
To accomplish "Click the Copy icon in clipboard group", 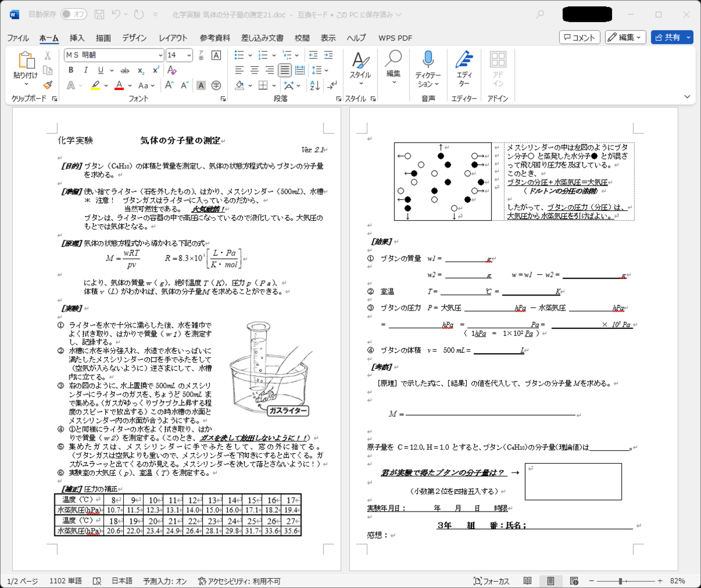I will coord(47,70).
